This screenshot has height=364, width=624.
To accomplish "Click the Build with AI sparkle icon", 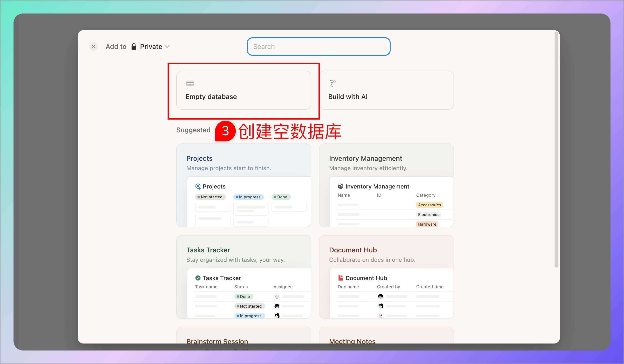I will (332, 83).
